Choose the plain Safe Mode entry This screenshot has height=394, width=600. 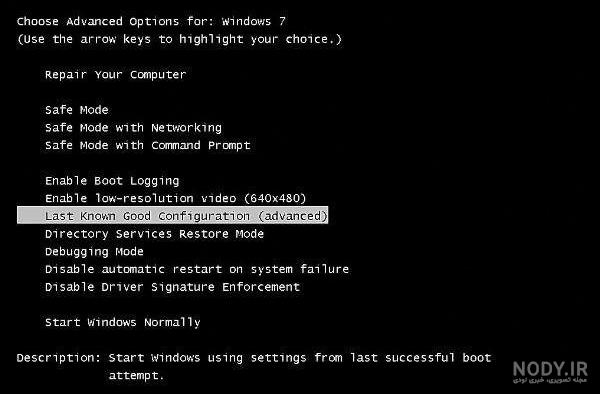(x=77, y=110)
